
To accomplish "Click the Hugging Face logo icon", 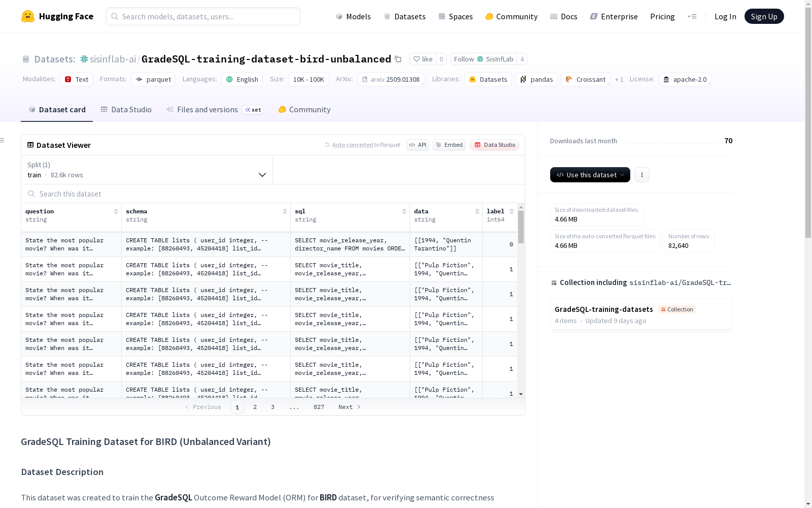I will pos(28,16).
